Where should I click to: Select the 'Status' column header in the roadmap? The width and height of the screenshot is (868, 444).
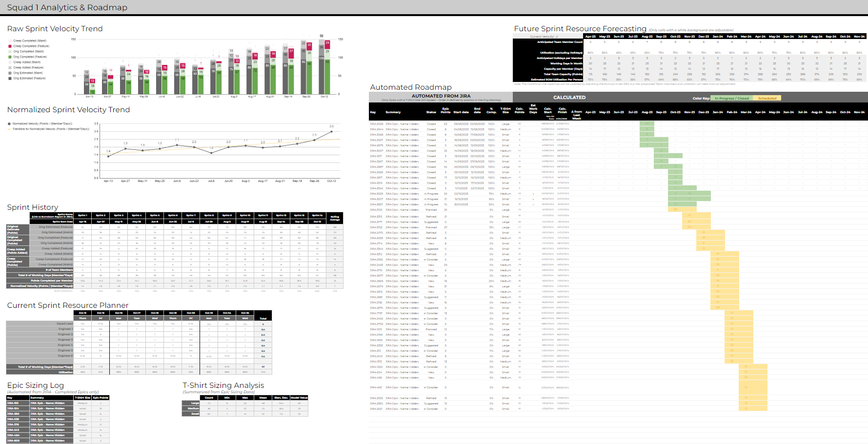tap(431, 112)
